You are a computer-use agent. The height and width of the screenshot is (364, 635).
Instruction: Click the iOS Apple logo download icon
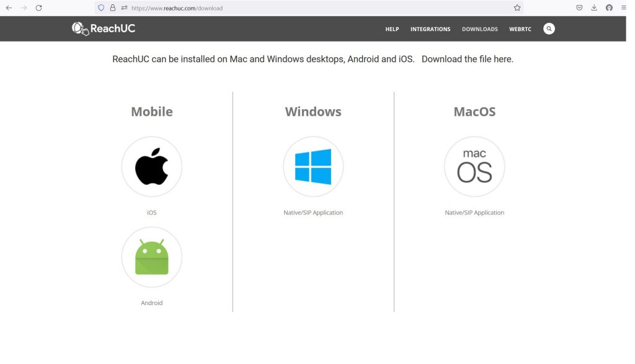tap(152, 166)
